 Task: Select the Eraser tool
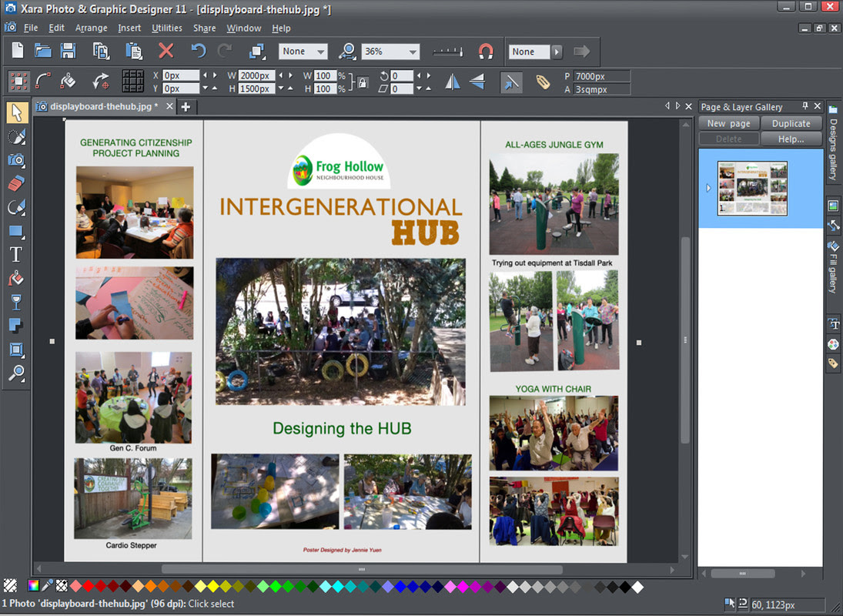click(x=15, y=183)
